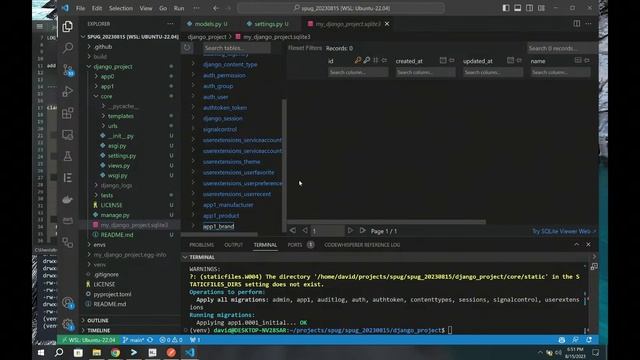Toggle the pin icon in created_at column header
Image resolution: width=640 pixels, height=360 pixels.
[452, 60]
